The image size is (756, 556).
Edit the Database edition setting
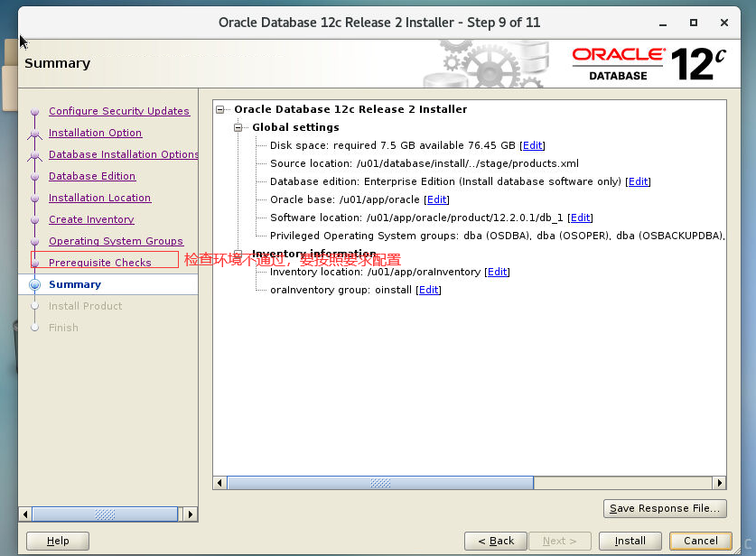(639, 181)
